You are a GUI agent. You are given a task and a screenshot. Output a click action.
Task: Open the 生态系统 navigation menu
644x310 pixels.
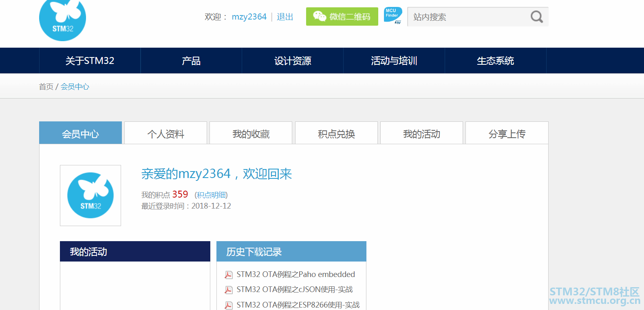(496, 61)
